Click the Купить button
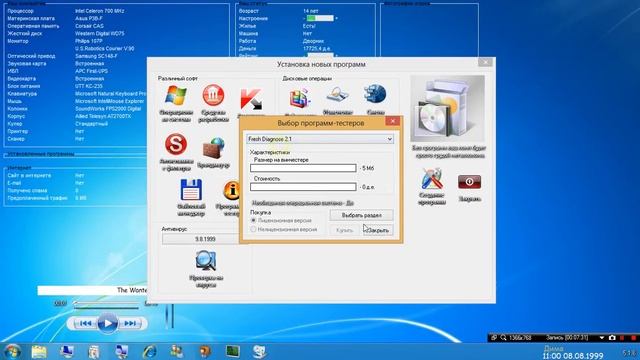This screenshot has width=640, height=360. 344,230
